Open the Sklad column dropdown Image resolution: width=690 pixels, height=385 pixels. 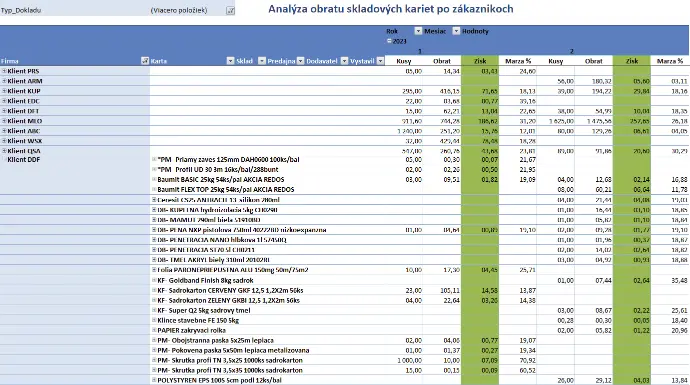(x=262, y=61)
